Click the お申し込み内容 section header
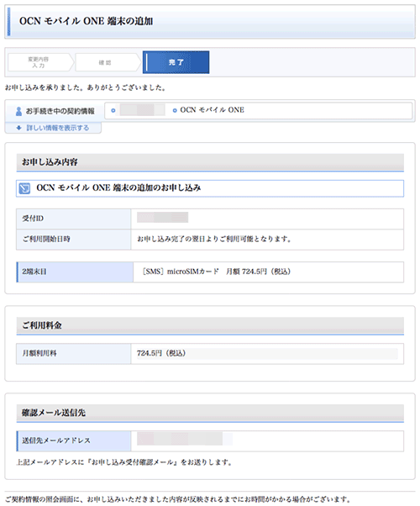The height and width of the screenshot is (506, 420). click(x=210, y=162)
